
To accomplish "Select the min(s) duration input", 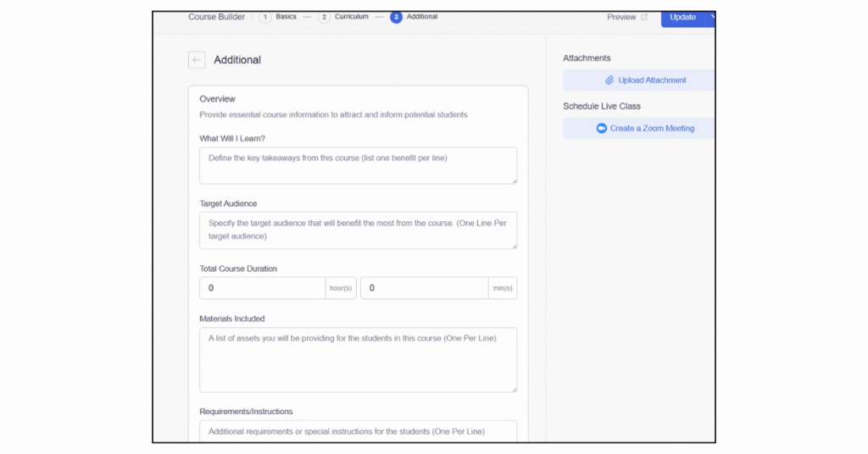I will tap(424, 288).
